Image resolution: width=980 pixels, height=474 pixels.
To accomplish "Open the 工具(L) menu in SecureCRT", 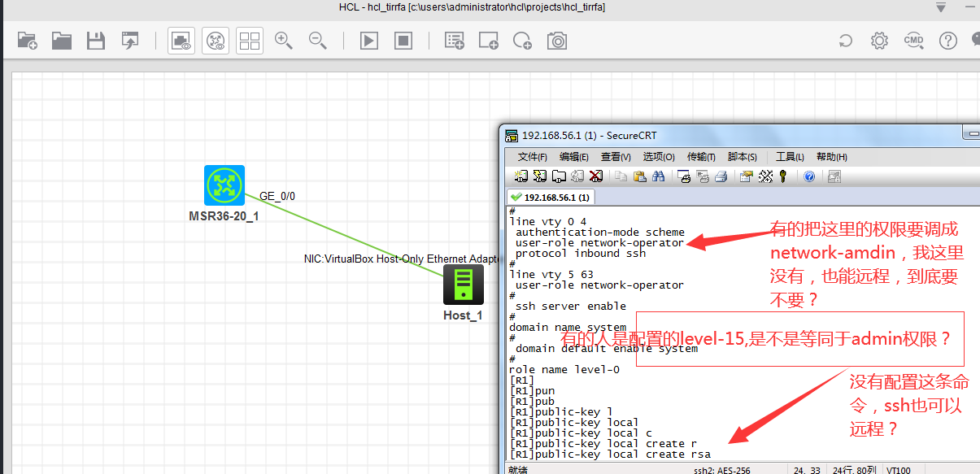I will (x=789, y=157).
